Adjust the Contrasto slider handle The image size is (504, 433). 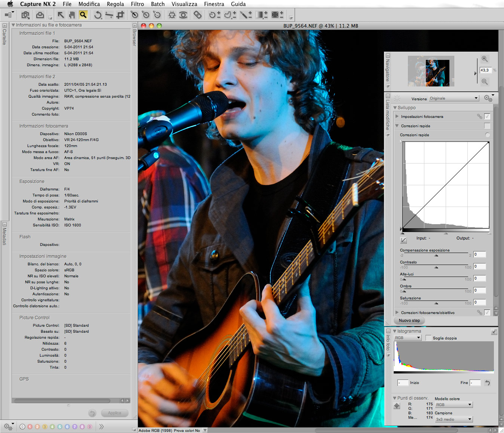[436, 267]
